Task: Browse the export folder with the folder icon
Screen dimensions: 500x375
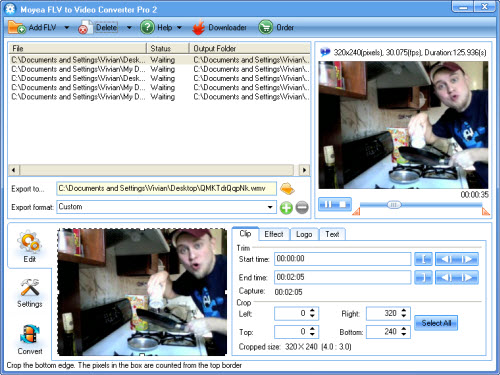Action: [287, 189]
